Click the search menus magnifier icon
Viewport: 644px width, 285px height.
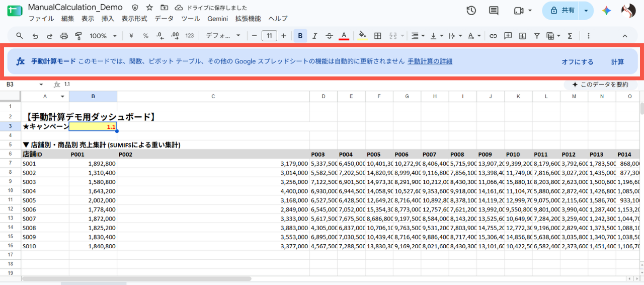coord(20,36)
